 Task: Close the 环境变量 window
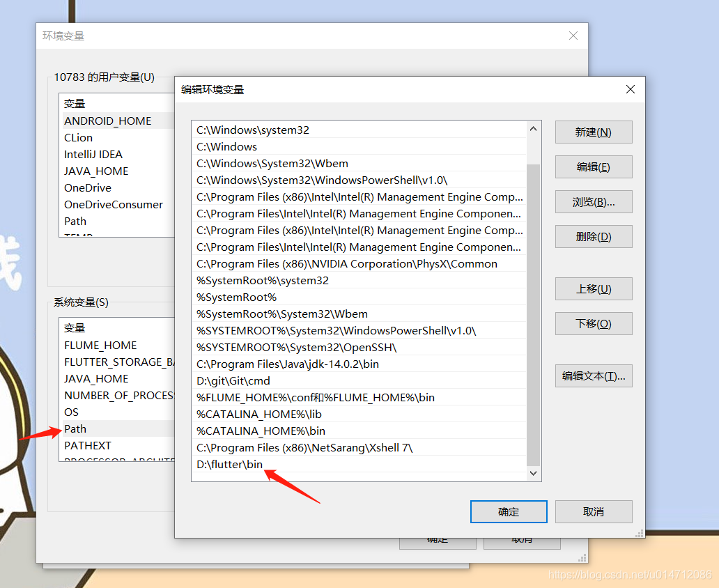(573, 36)
